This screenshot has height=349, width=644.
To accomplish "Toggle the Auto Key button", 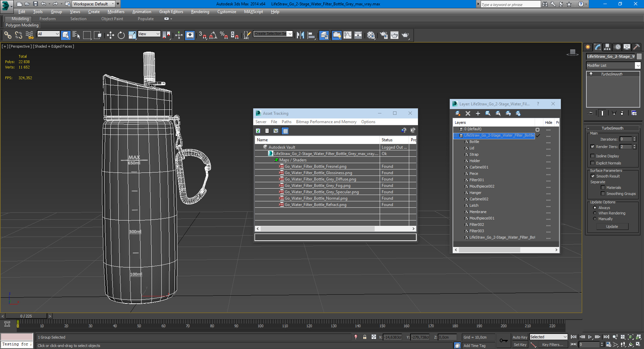I will 520,337.
